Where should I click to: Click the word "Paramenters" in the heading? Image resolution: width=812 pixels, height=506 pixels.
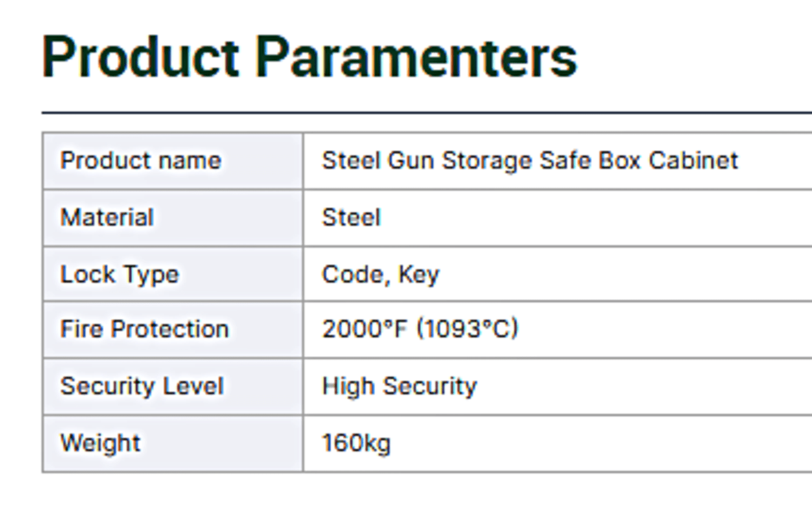(416, 57)
